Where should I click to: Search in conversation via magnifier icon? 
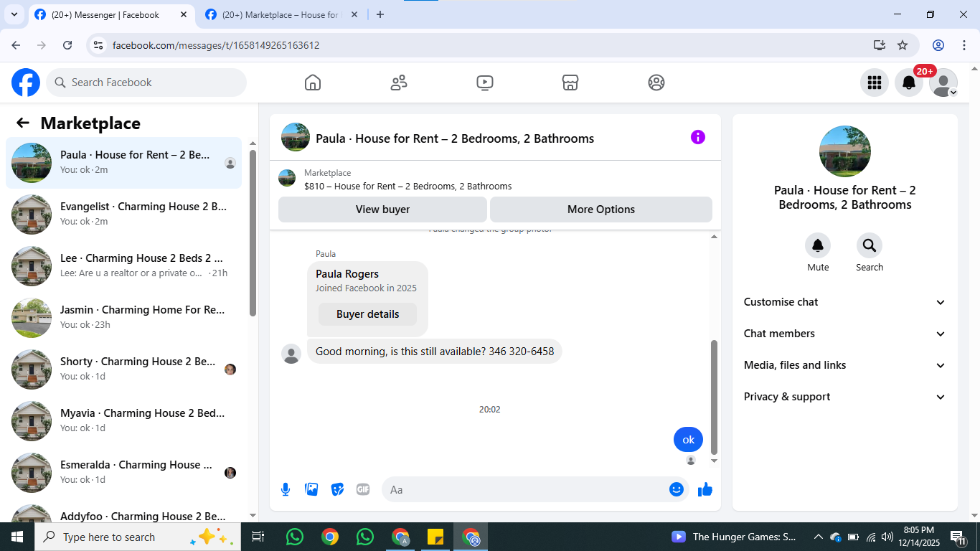click(870, 246)
